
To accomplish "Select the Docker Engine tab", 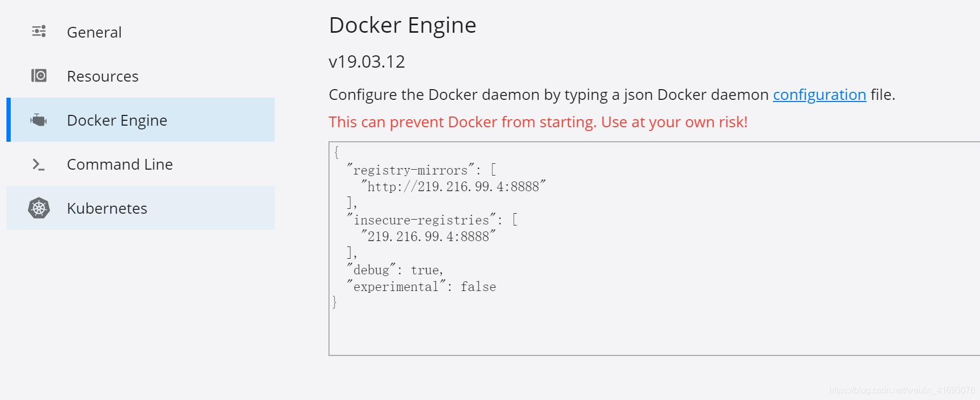I will click(141, 120).
